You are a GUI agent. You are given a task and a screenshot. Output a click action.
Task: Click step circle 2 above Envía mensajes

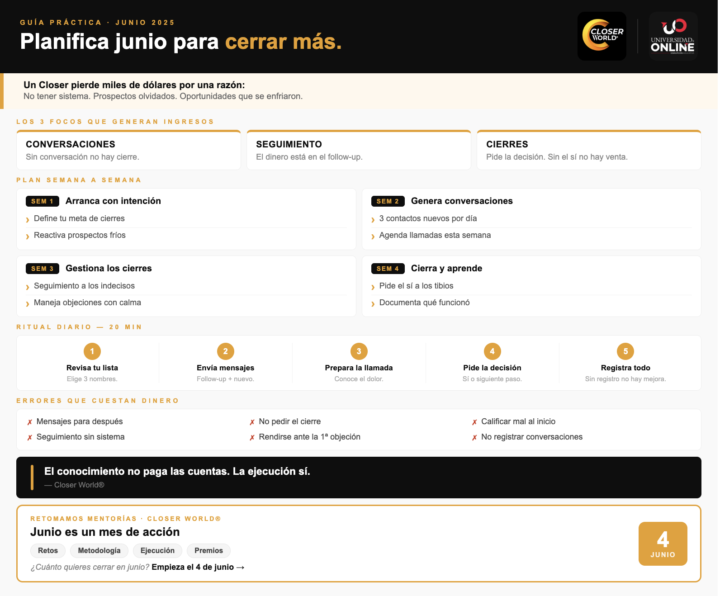[x=225, y=351]
